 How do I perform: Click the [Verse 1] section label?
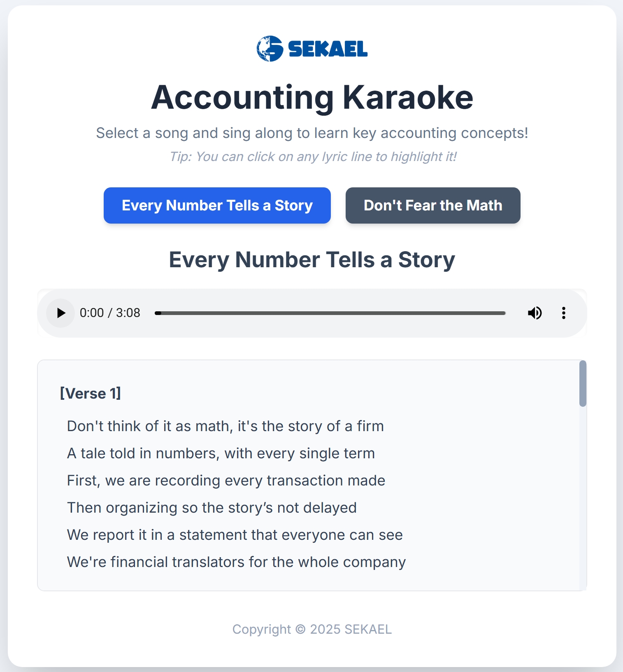pos(91,393)
